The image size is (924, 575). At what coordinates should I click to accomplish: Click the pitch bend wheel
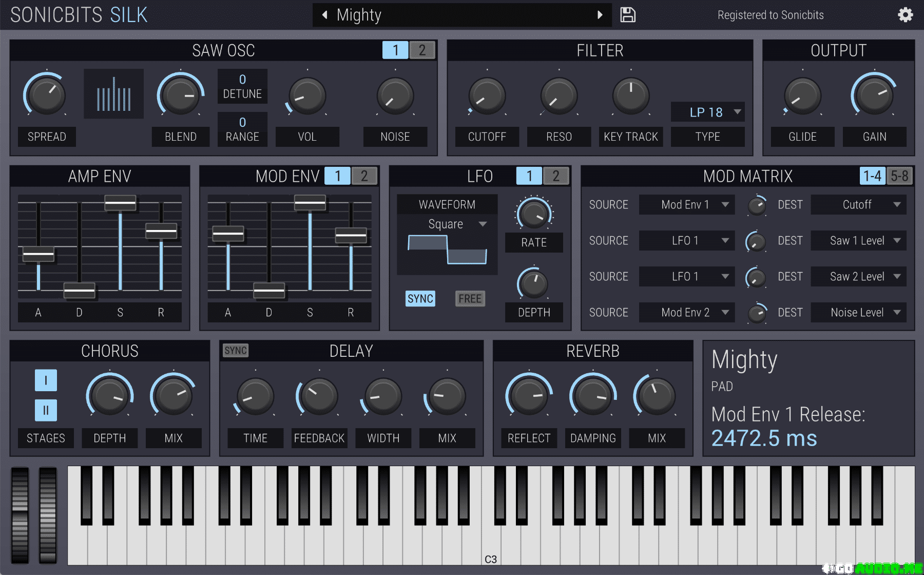point(20,515)
